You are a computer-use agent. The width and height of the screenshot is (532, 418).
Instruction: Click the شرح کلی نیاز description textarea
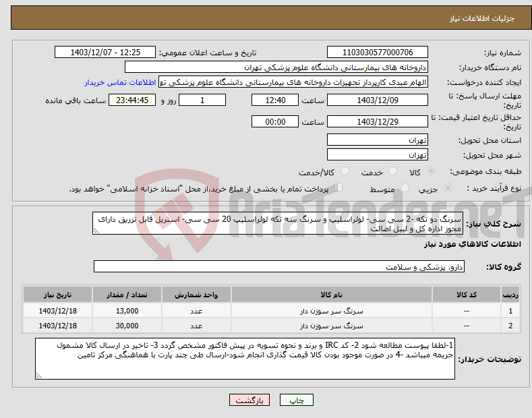[x=278, y=223]
